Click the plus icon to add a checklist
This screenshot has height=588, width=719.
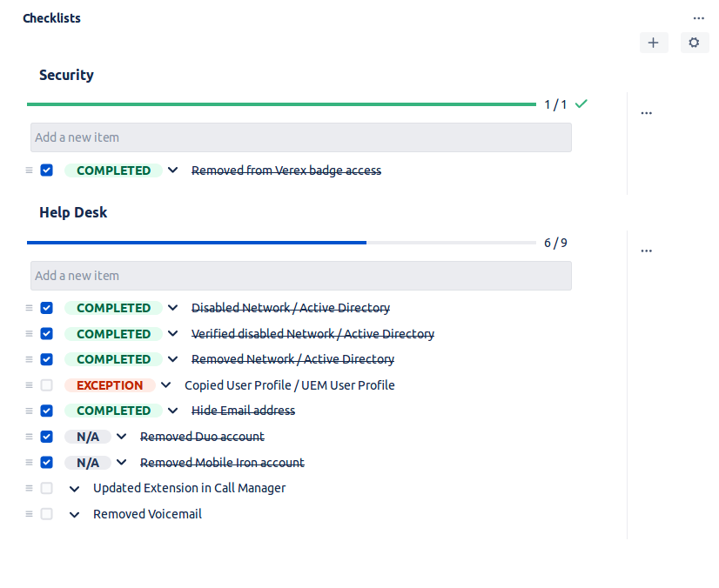click(x=654, y=42)
